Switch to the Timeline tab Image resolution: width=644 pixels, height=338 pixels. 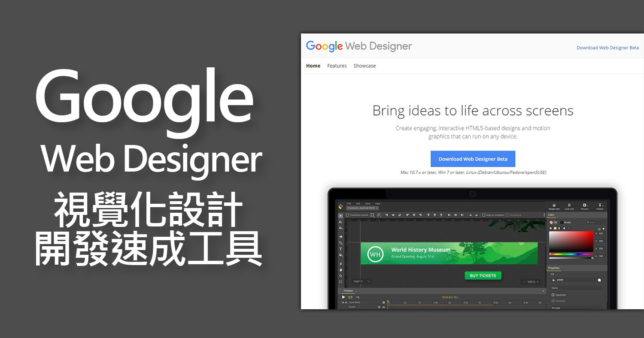point(348,291)
